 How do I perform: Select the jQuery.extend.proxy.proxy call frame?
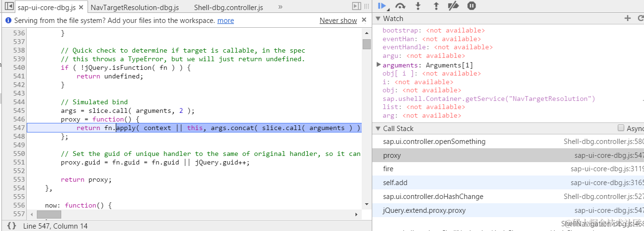click(x=508, y=210)
